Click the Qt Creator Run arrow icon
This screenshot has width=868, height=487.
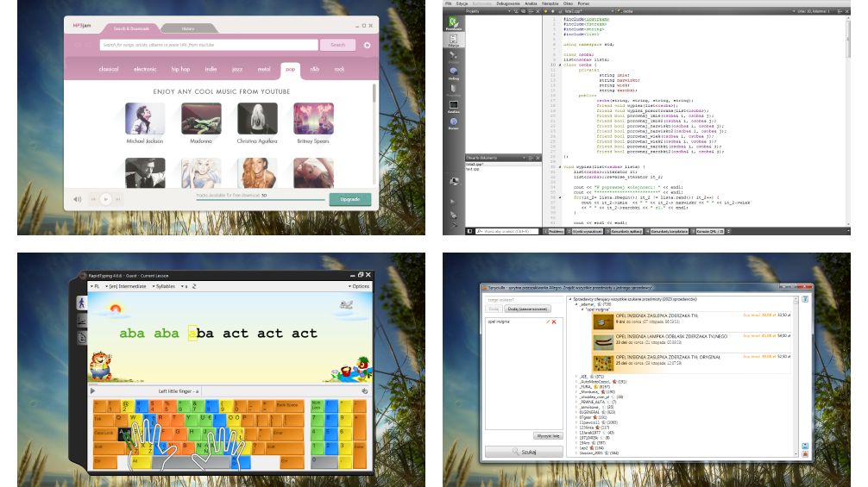(453, 202)
